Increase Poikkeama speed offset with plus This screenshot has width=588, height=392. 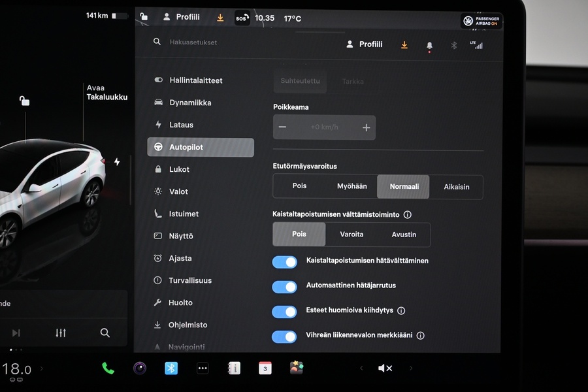point(366,127)
